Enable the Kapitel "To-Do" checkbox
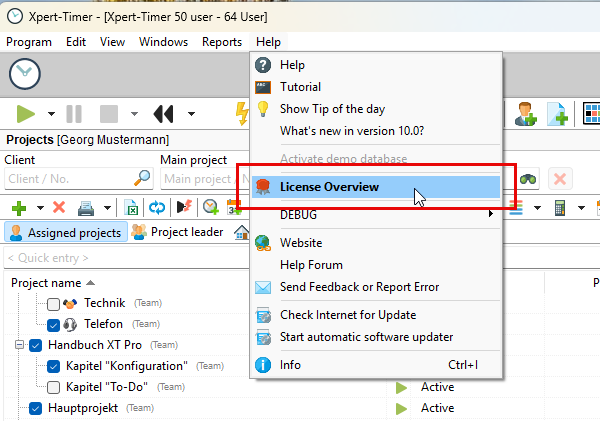This screenshot has height=421, width=600. click(54, 387)
